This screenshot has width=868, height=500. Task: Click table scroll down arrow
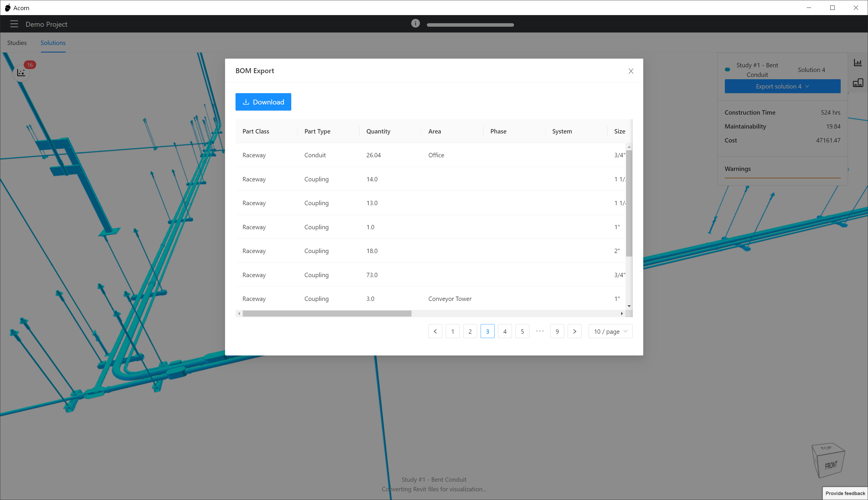coord(629,306)
